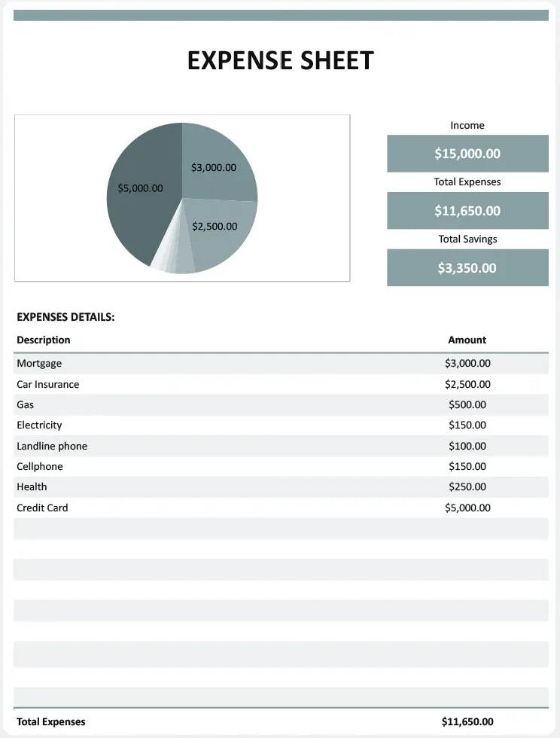Select the Electricity description cell
Image resolution: width=560 pixels, height=738 pixels.
coord(39,425)
